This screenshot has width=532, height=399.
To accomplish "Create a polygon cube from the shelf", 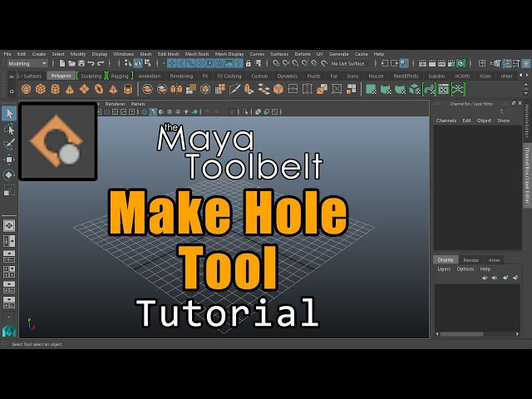I will coord(41,89).
